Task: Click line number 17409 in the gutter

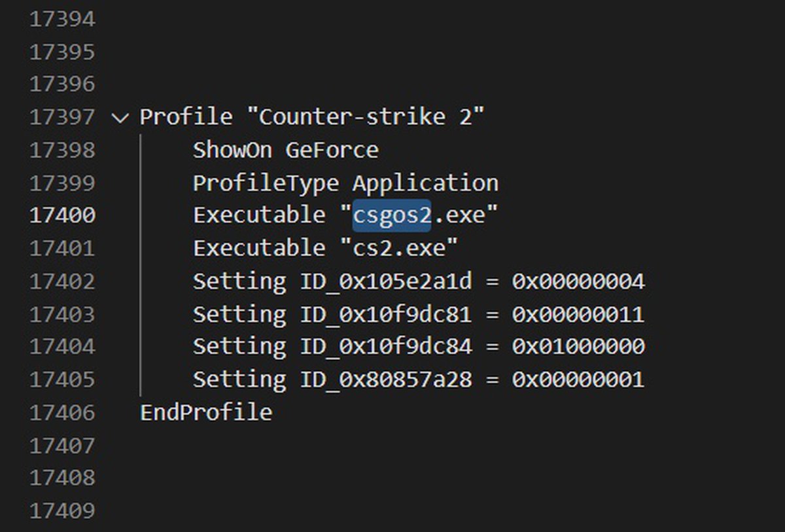Action: pyautogui.click(x=63, y=510)
